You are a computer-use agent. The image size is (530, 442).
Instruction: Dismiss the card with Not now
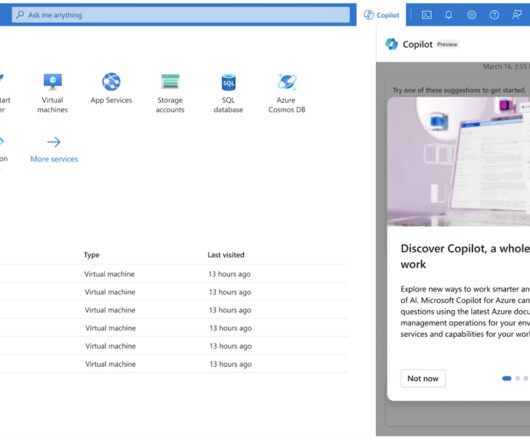pos(423,378)
